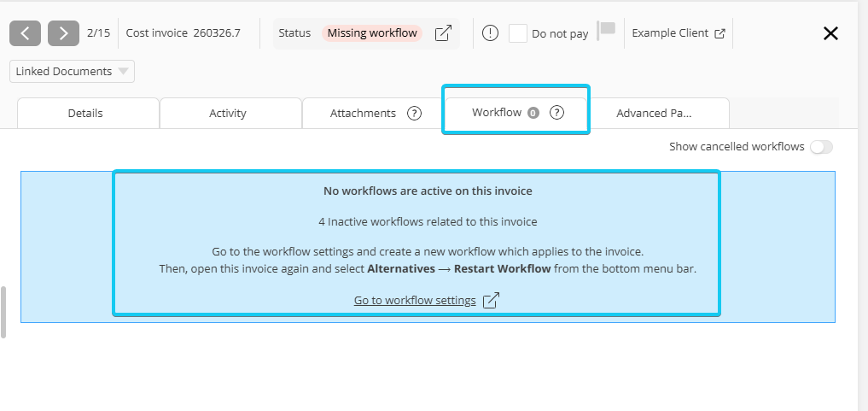Image resolution: width=868 pixels, height=411 pixels.
Task: Click the 2/15 invoice counter
Action: point(98,32)
